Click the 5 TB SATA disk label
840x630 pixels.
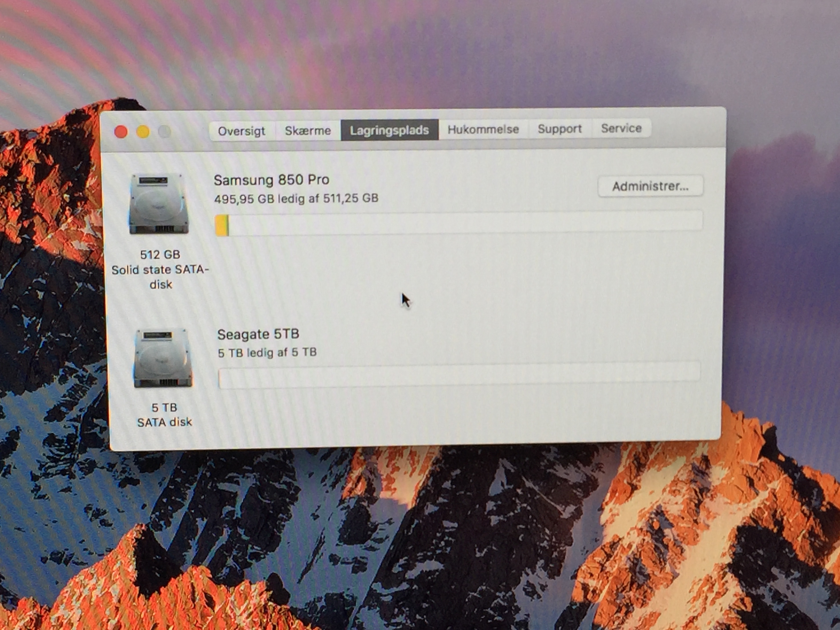[x=164, y=415]
